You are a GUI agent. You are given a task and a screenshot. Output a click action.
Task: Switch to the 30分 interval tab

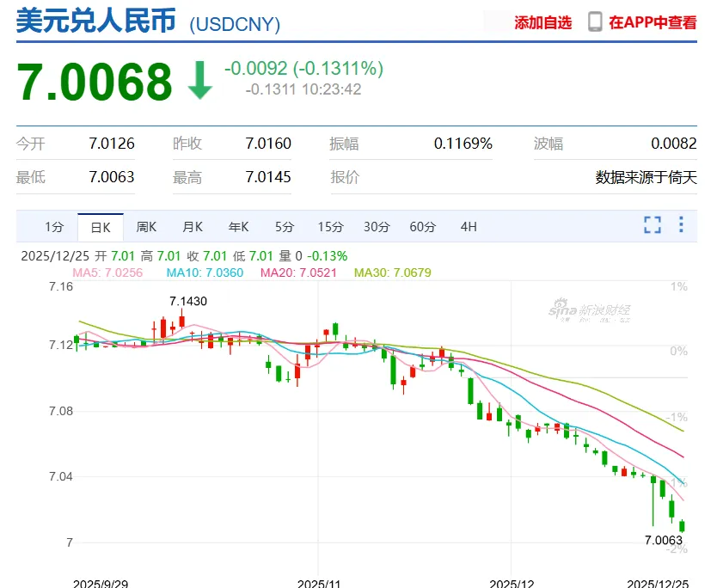click(377, 227)
